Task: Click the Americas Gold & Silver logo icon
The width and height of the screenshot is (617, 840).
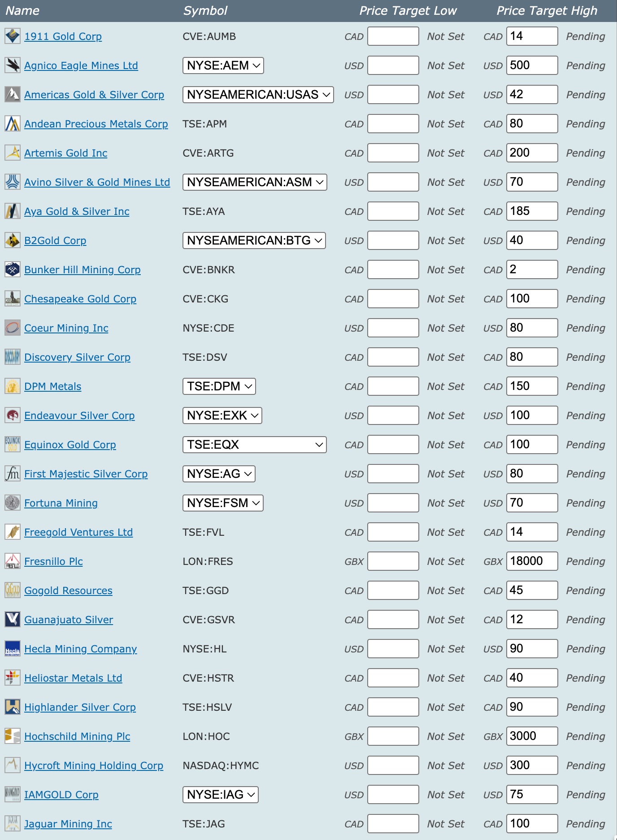Action: [13, 95]
